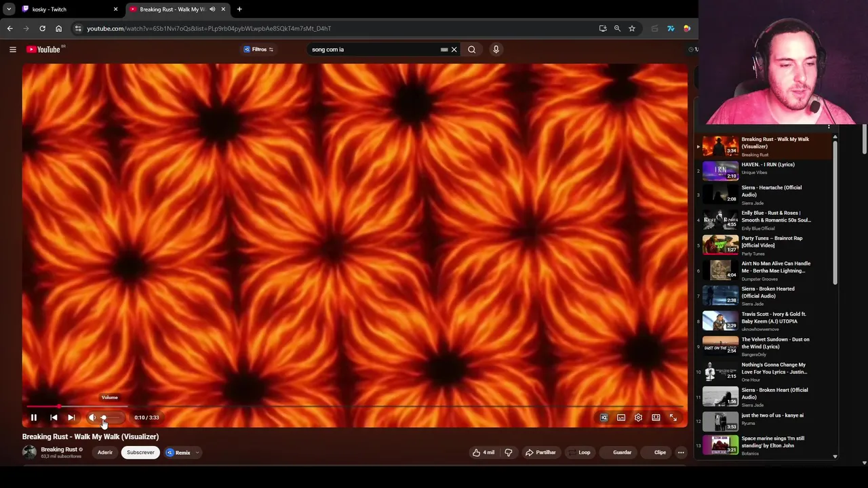The width and height of the screenshot is (868, 488).
Task: Seek on the red video progress bar
Action: 355,406
